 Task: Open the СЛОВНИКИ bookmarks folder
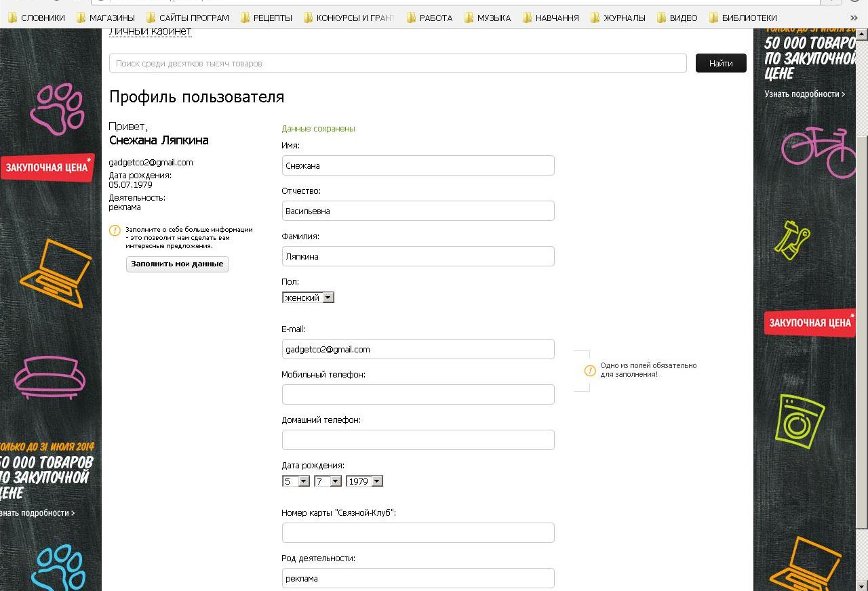coord(37,18)
